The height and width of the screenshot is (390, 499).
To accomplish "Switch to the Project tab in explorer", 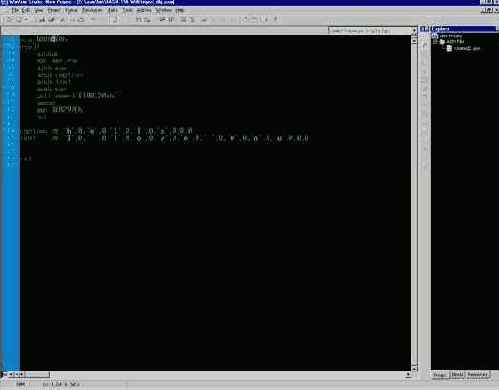I will pyautogui.click(x=440, y=375).
